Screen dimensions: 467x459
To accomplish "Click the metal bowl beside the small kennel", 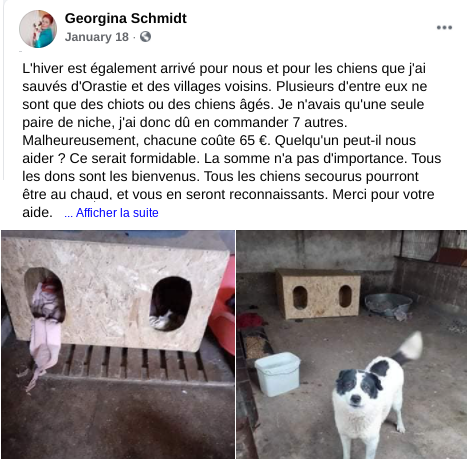I will point(388,304).
